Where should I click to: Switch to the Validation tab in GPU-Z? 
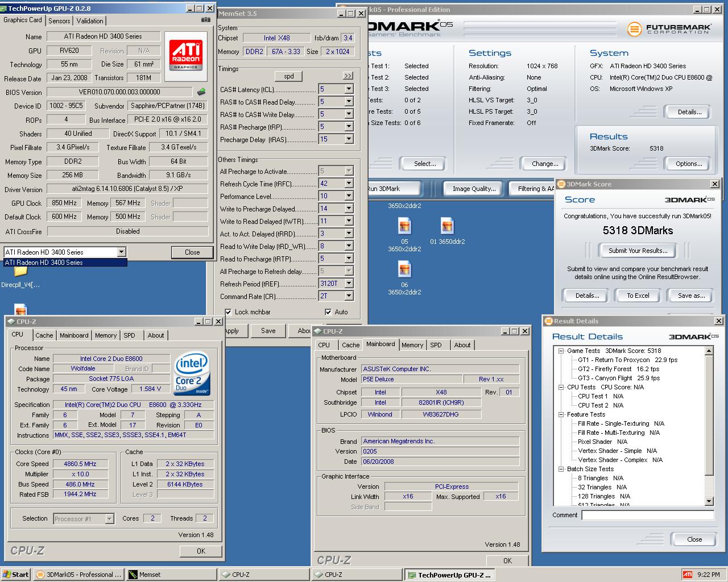point(90,20)
